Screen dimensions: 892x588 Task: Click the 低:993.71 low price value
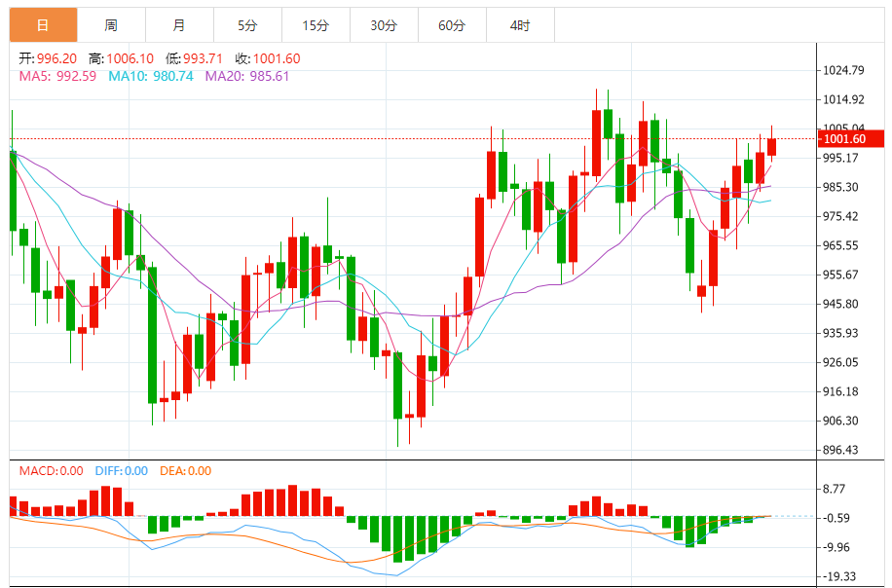click(194, 58)
